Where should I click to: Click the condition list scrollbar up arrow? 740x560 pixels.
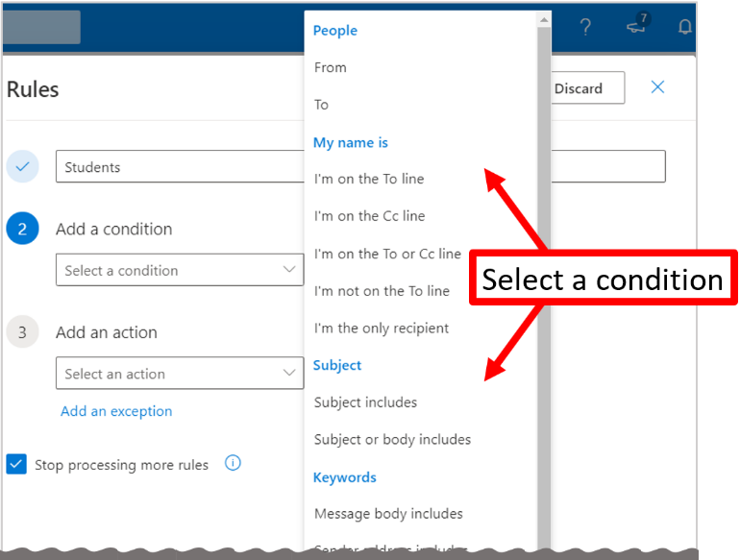click(x=544, y=20)
